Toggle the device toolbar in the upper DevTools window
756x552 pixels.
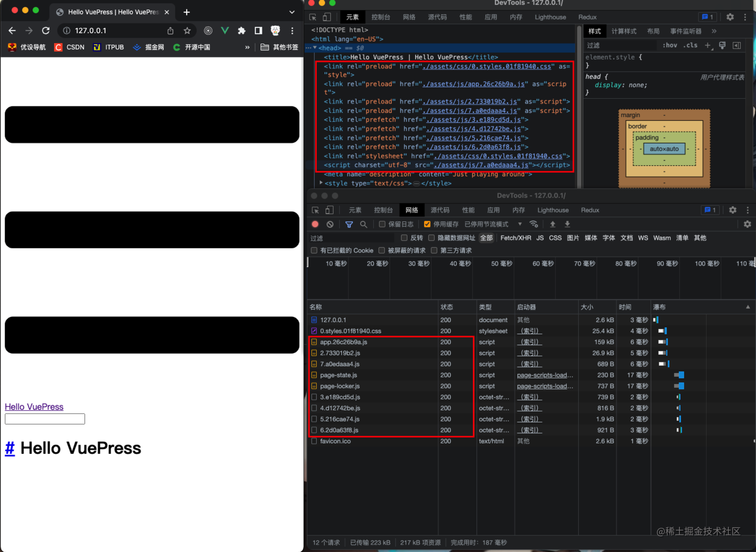327,17
